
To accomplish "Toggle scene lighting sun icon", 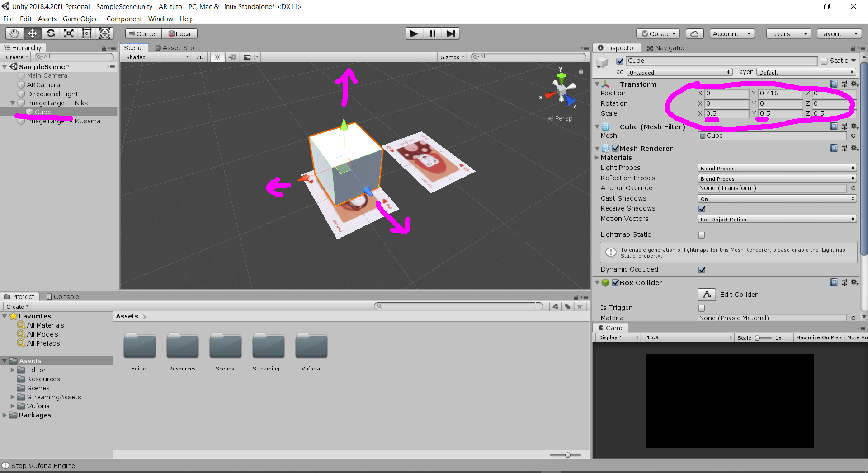I will coord(217,57).
